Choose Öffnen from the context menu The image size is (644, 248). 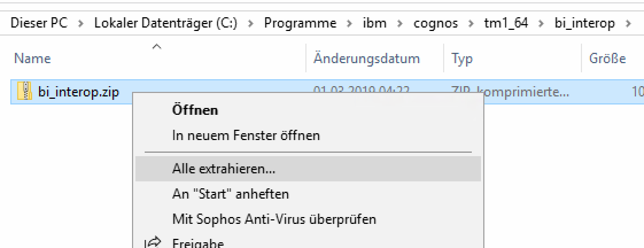click(x=195, y=110)
